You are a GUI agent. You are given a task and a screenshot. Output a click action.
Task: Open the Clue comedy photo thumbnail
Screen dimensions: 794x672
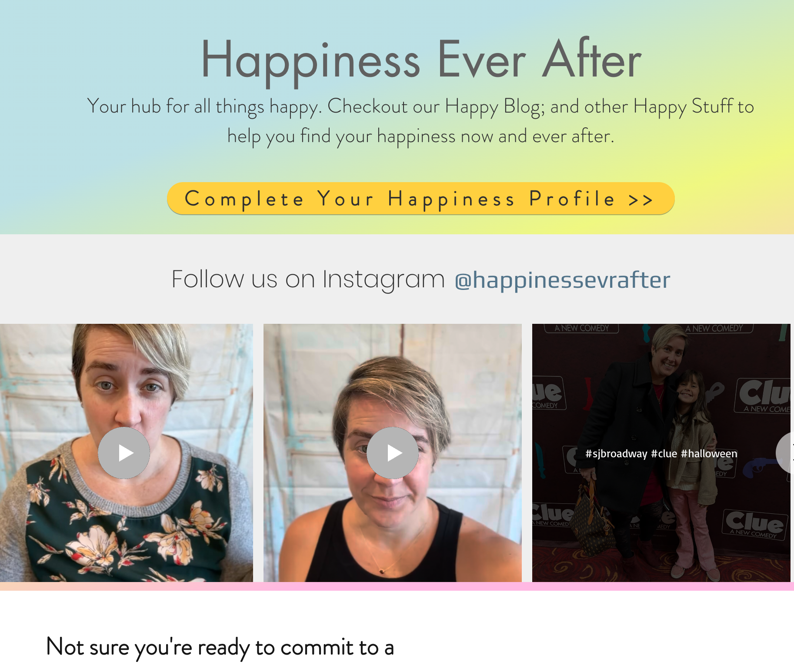[661, 453]
